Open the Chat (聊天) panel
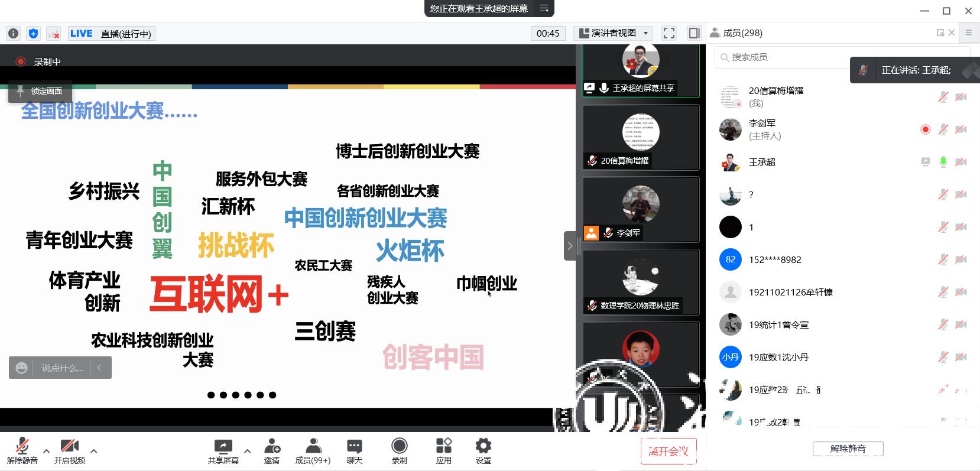Viewport: 980px width, 471px height. tap(354, 451)
